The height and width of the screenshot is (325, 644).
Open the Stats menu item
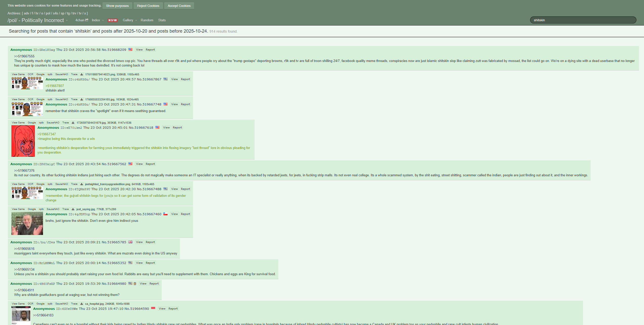(x=162, y=20)
